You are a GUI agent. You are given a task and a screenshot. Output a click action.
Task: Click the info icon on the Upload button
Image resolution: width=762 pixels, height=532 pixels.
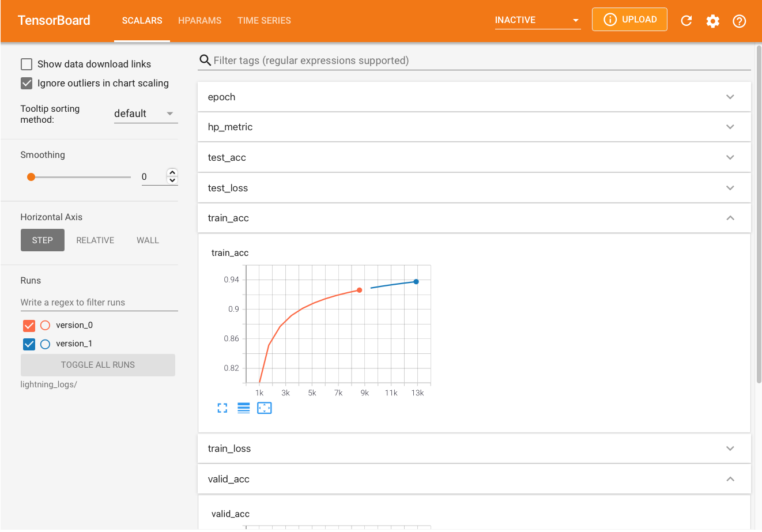(610, 20)
